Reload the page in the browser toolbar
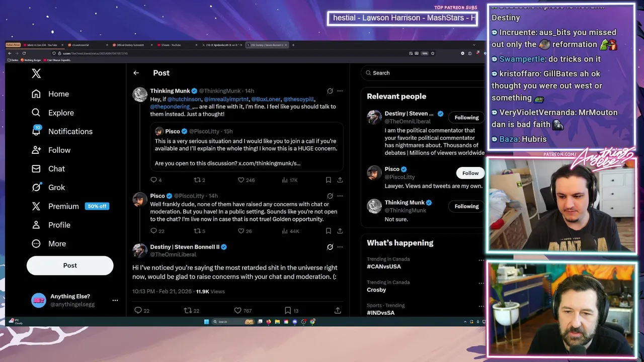Screen dimensions: 644x362 24,53
